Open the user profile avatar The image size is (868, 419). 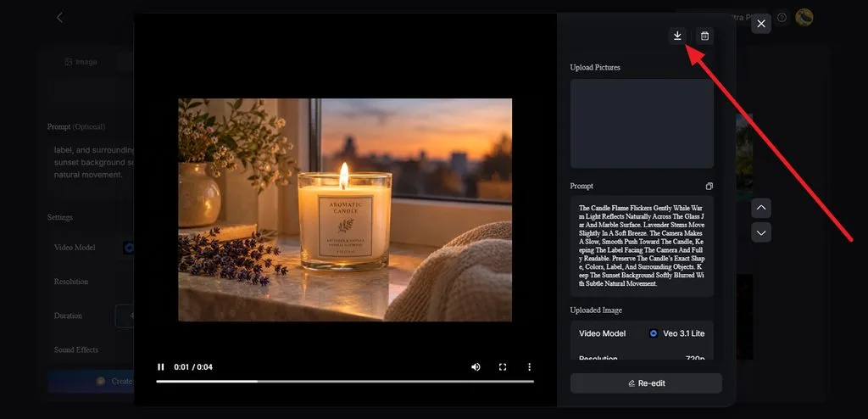(x=804, y=17)
